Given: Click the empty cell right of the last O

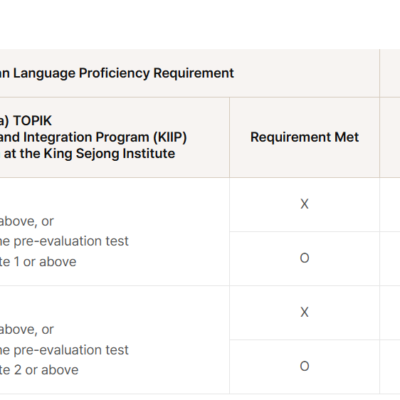Looking at the screenshot, I should tap(390, 367).
